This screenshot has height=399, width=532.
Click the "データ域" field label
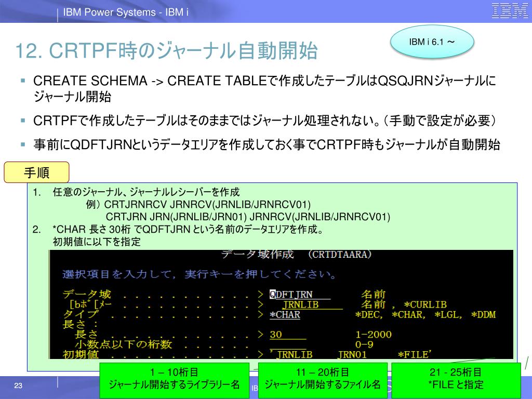87,294
